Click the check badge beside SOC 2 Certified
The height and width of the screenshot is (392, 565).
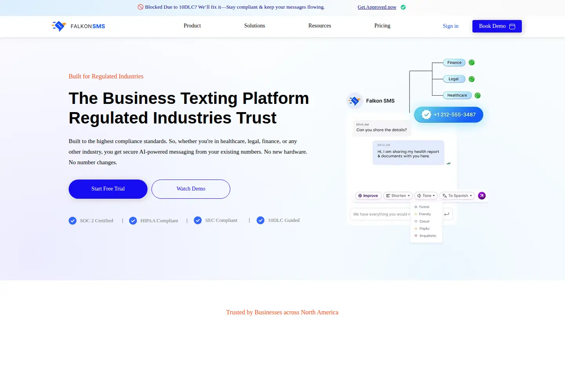click(73, 221)
